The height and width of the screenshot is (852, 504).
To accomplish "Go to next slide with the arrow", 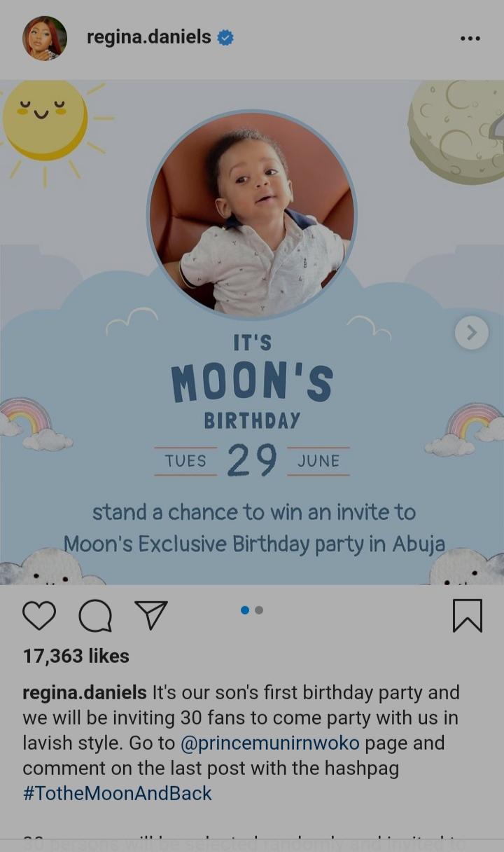I will pos(472,333).
